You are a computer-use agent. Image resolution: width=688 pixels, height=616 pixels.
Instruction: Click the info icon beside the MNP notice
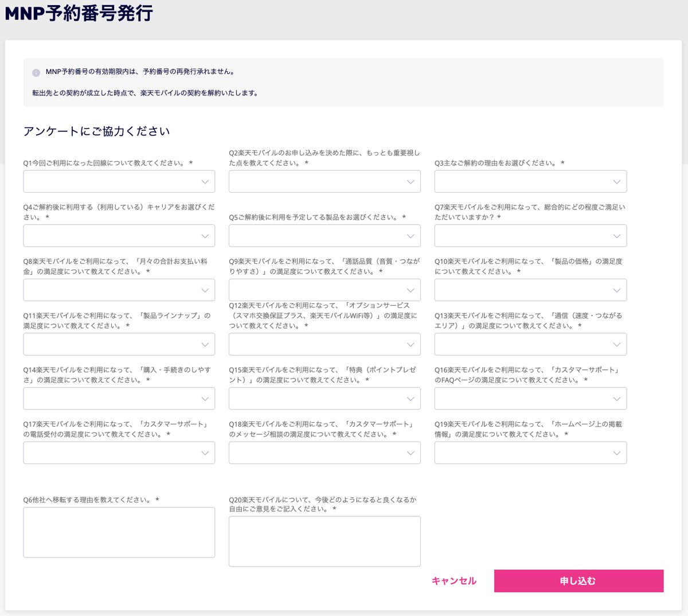point(36,73)
